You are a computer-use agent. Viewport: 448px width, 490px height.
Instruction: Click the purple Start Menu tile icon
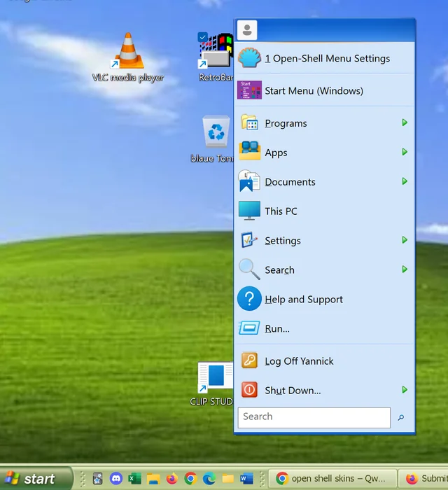coord(249,90)
